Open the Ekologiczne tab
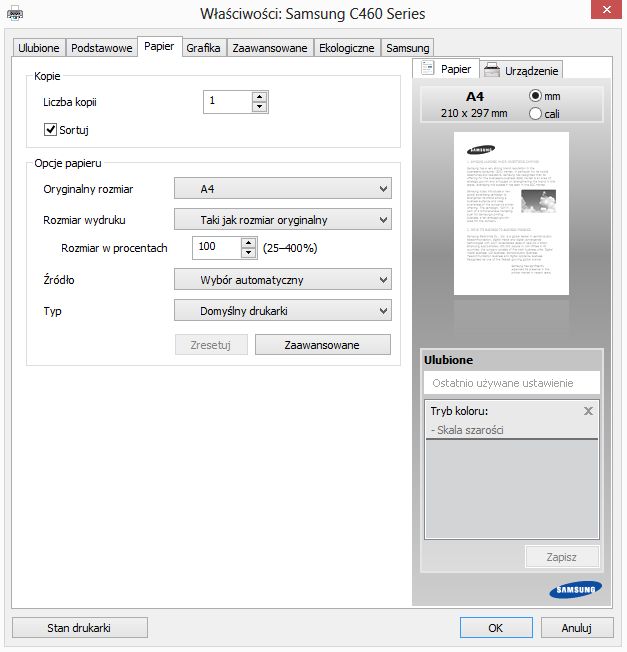The height and width of the screenshot is (652, 627). point(346,48)
